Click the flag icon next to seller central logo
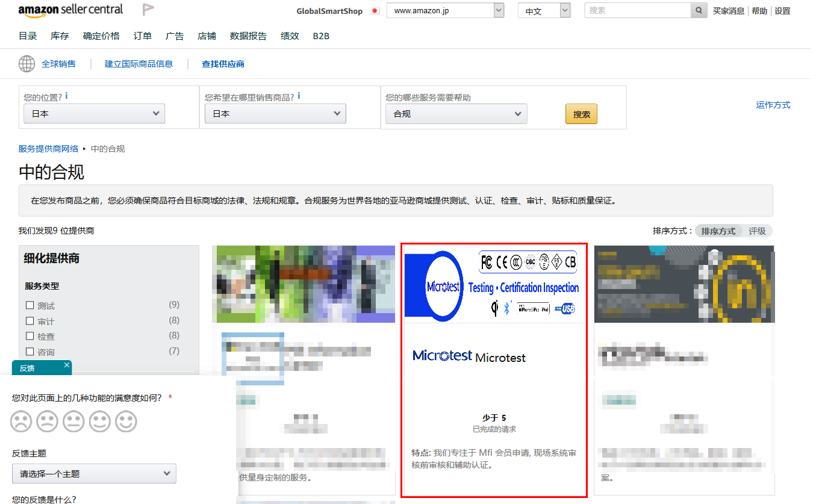Screen dimensions: 816x504 click(x=148, y=10)
